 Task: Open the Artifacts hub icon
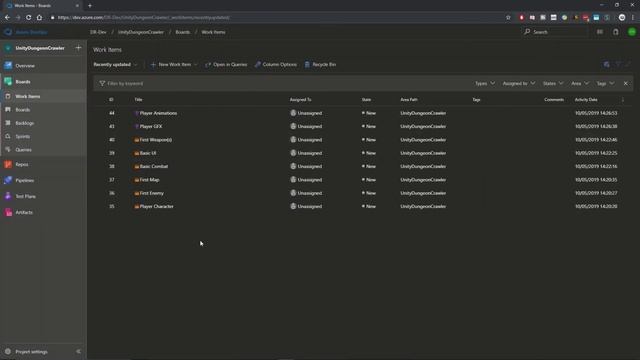[8, 212]
